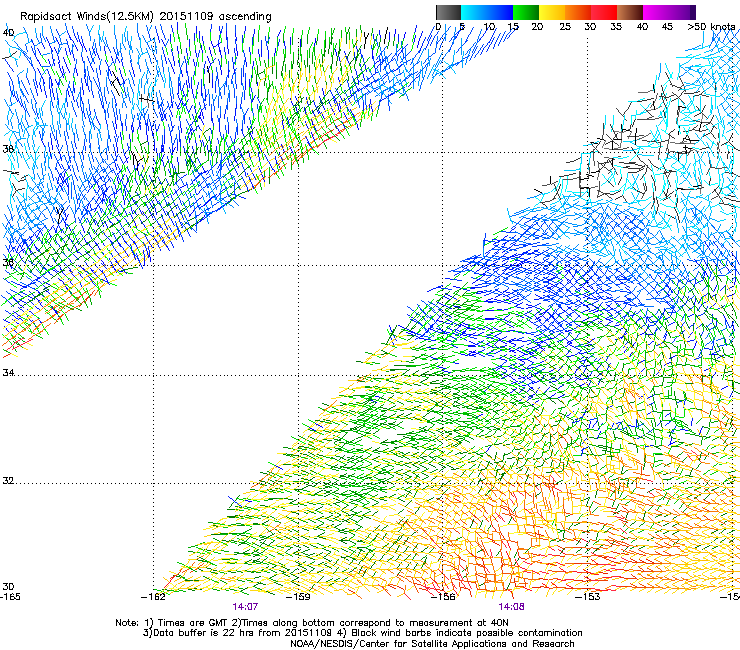Click the legend tick label 40
740x650 pixels.
click(642, 26)
